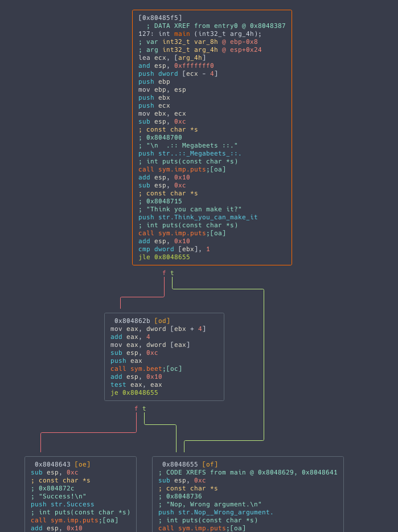The height and width of the screenshot is (532, 398).
Task: Select the main function signature line
Action: click(x=200, y=34)
